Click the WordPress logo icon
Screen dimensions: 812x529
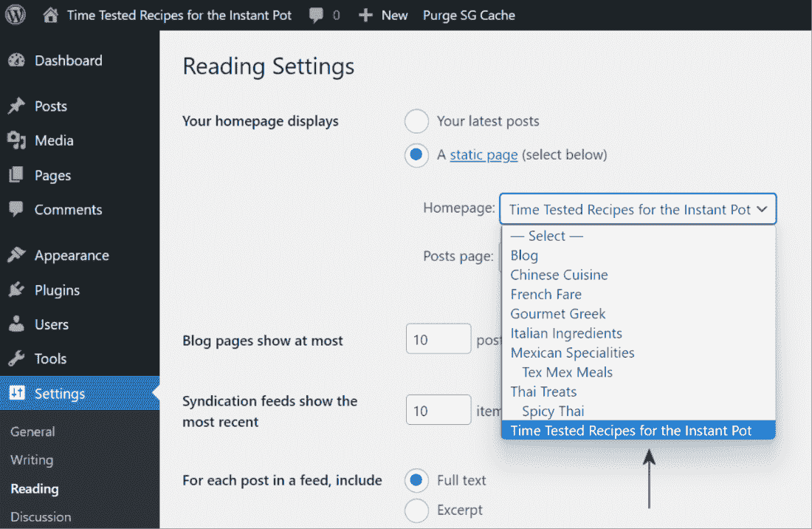coord(16,15)
